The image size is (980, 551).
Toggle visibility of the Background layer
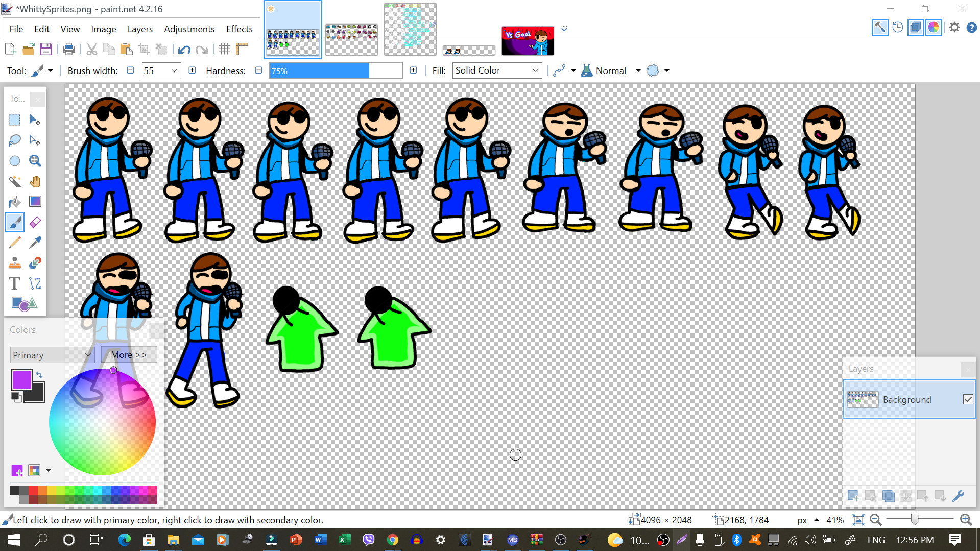click(x=968, y=399)
